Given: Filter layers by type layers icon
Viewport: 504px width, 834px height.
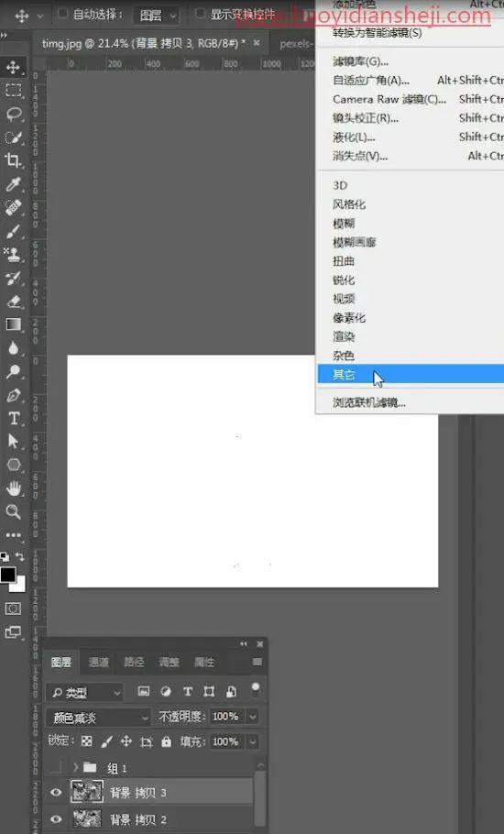Looking at the screenshot, I should pyautogui.click(x=187, y=691).
